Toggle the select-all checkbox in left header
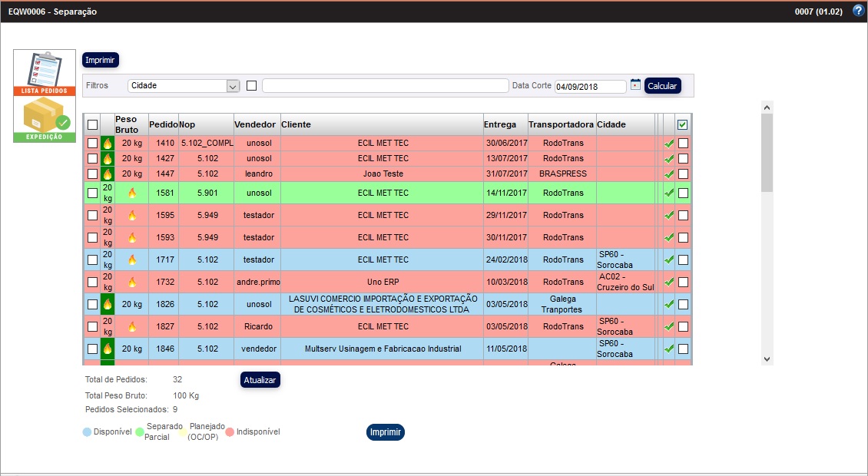This screenshot has height=476, width=868. point(92,124)
